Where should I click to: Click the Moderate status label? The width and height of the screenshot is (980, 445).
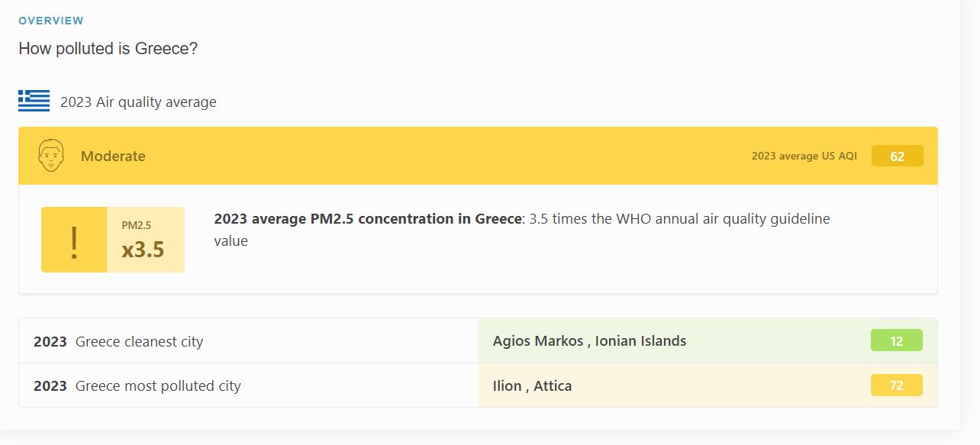(x=113, y=156)
